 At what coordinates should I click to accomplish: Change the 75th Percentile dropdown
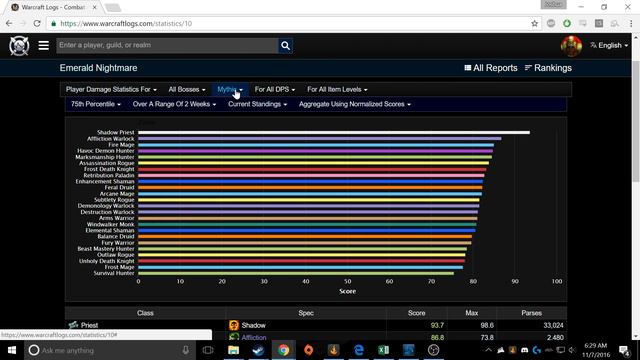click(x=96, y=104)
